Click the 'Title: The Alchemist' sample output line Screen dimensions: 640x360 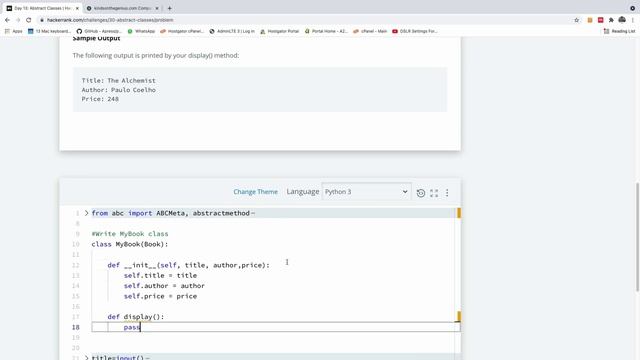point(119,81)
